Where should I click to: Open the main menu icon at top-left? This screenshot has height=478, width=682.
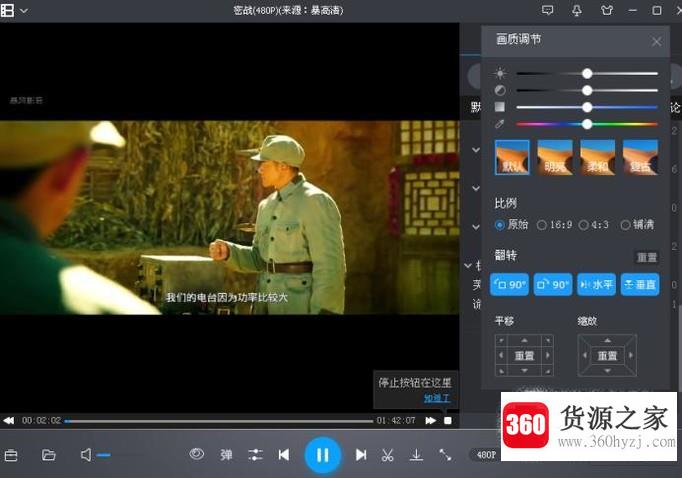pos(7,10)
